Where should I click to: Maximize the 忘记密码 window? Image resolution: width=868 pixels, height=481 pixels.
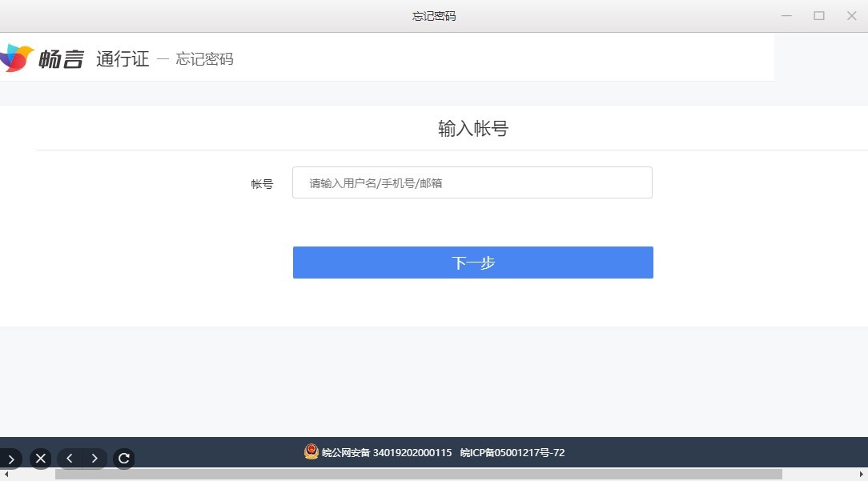click(818, 16)
